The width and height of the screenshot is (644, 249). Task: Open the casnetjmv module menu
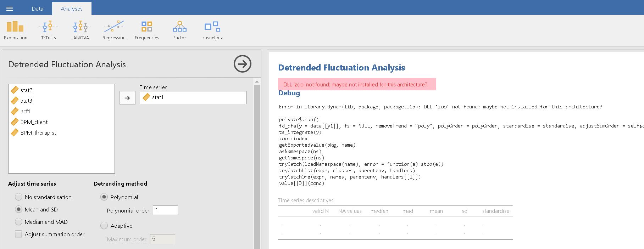pos(212,30)
